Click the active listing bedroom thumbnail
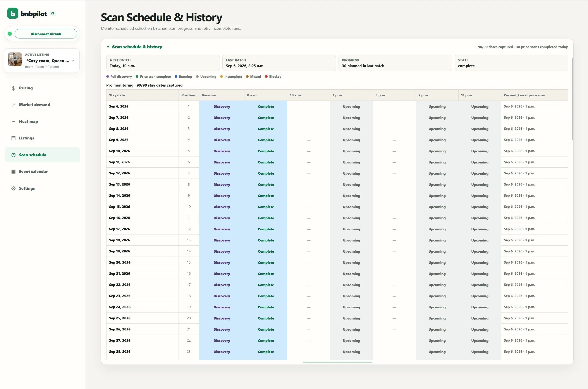The image size is (588, 389). pyautogui.click(x=15, y=59)
